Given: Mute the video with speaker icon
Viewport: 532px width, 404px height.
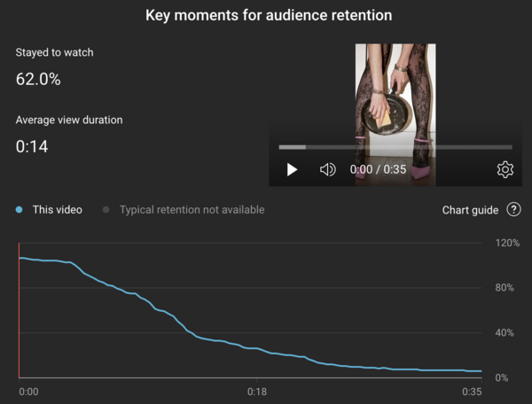Looking at the screenshot, I should point(327,169).
